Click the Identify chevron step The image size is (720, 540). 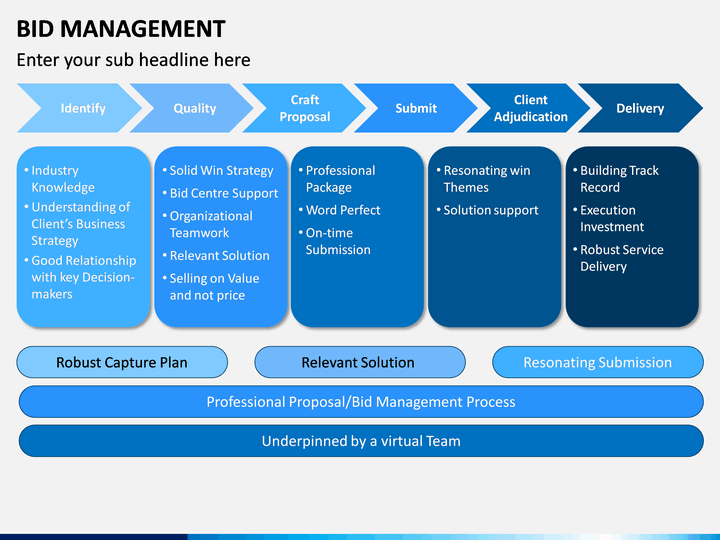click(79, 108)
